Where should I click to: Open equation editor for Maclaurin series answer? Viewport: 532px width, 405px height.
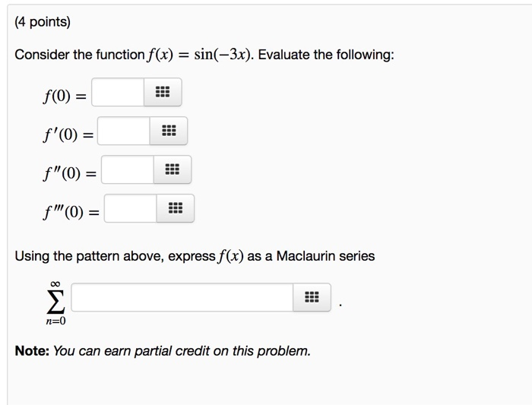(x=312, y=297)
